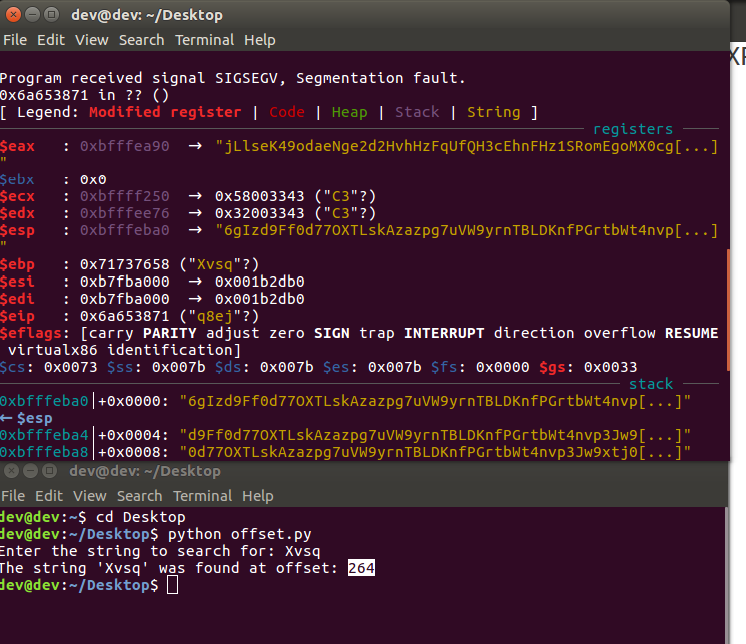Open Help menu in bottom terminal
Image resolution: width=746 pixels, height=644 pixels.
pos(258,496)
